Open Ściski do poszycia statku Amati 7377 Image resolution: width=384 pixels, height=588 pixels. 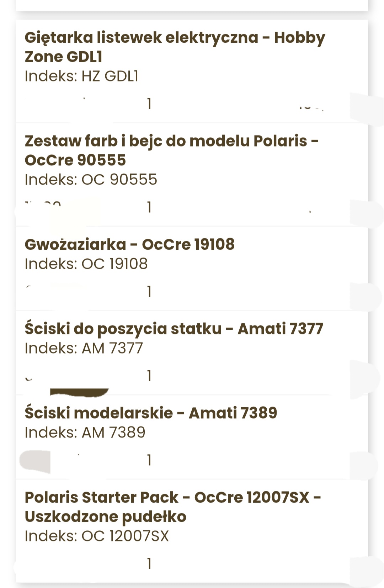[174, 329]
